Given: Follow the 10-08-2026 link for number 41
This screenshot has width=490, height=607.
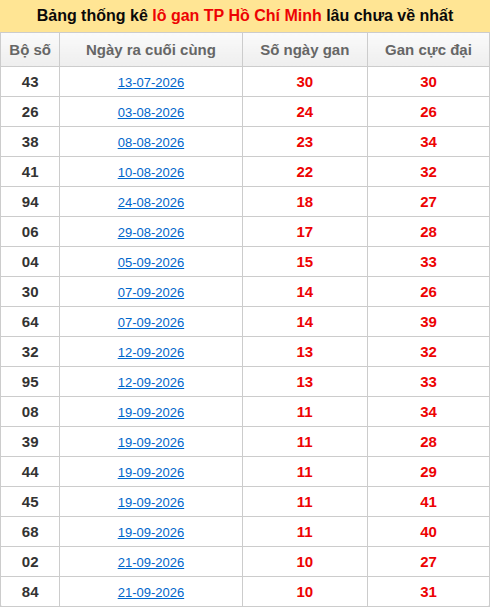Looking at the screenshot, I should point(151,173).
